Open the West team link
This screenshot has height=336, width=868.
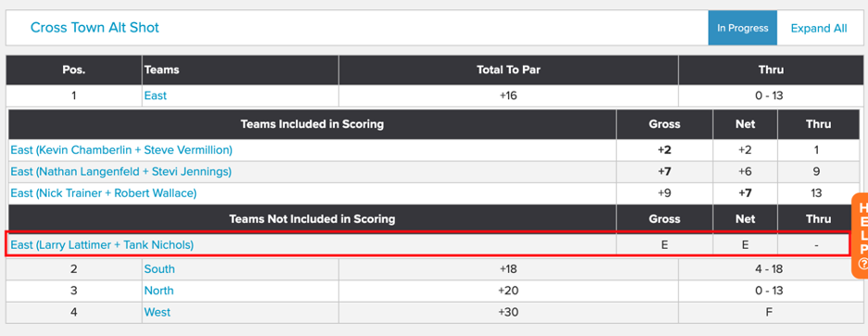(x=158, y=312)
